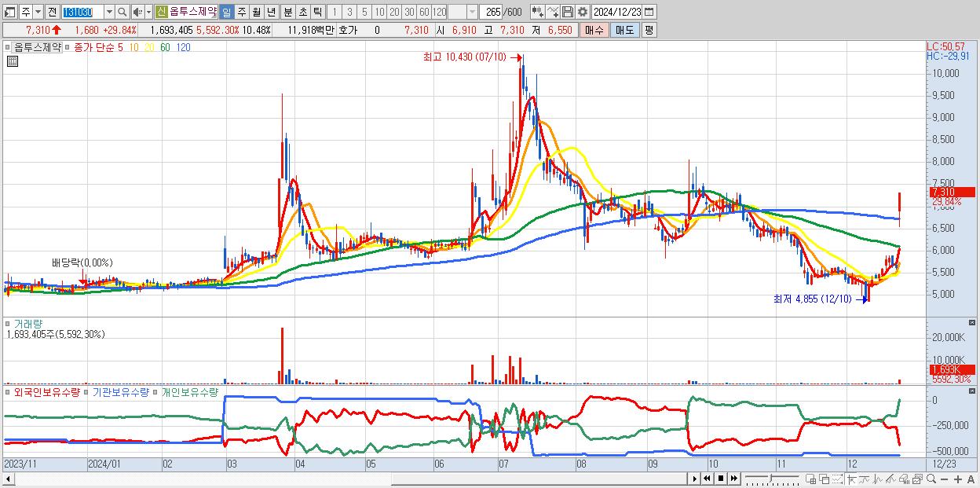This screenshot has width=980, height=488.
Task: Click the 평 button
Action: [x=649, y=30]
